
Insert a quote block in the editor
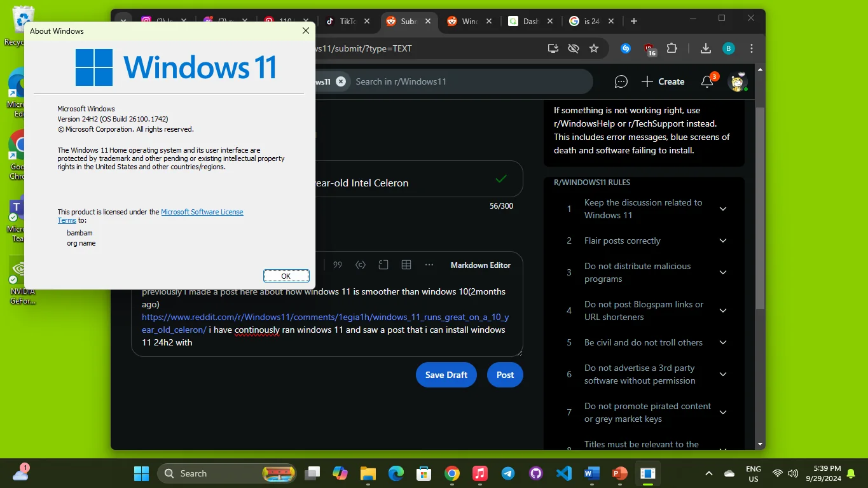point(338,265)
